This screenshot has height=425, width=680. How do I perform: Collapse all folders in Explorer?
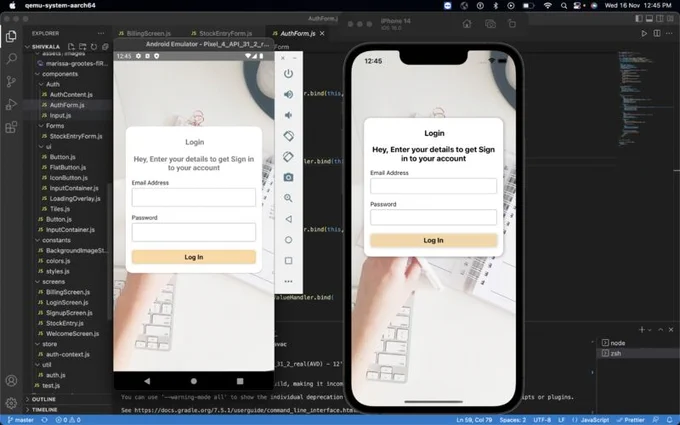point(105,46)
